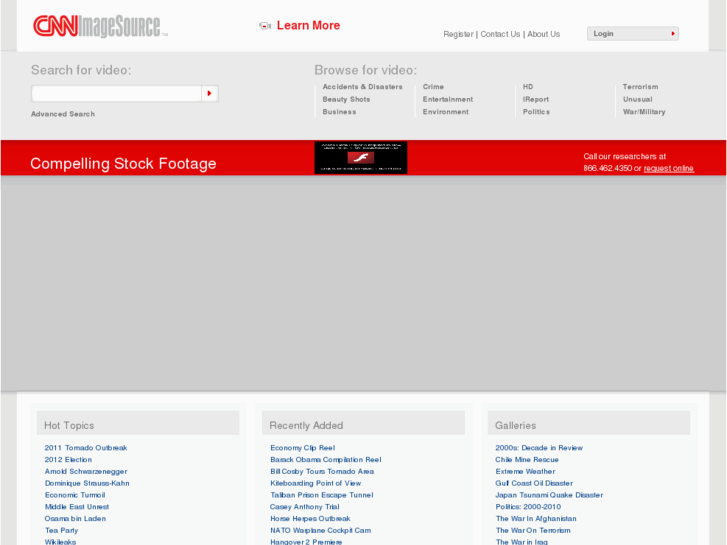Browse the Environment category
The width and height of the screenshot is (727, 545).
[446, 112]
